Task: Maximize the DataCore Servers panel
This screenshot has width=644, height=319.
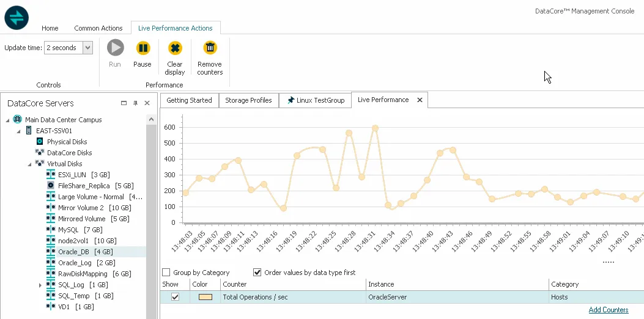Action: (124, 103)
